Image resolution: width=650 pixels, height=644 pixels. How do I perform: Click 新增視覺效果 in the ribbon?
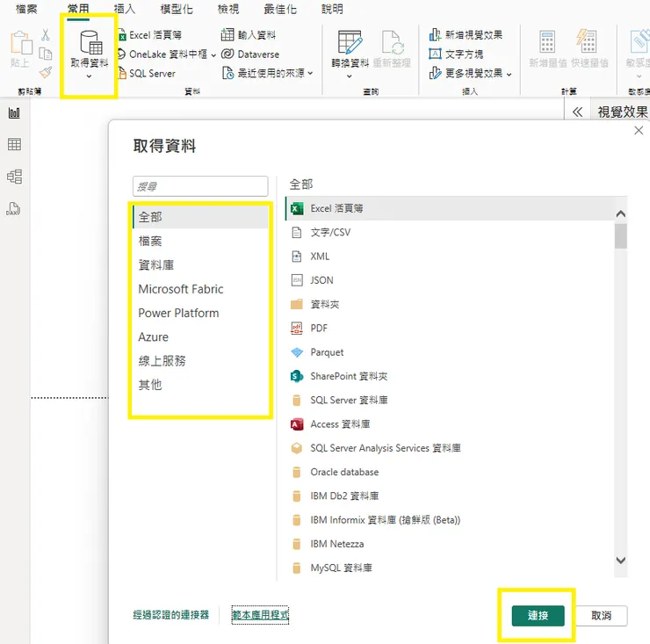[x=466, y=35]
